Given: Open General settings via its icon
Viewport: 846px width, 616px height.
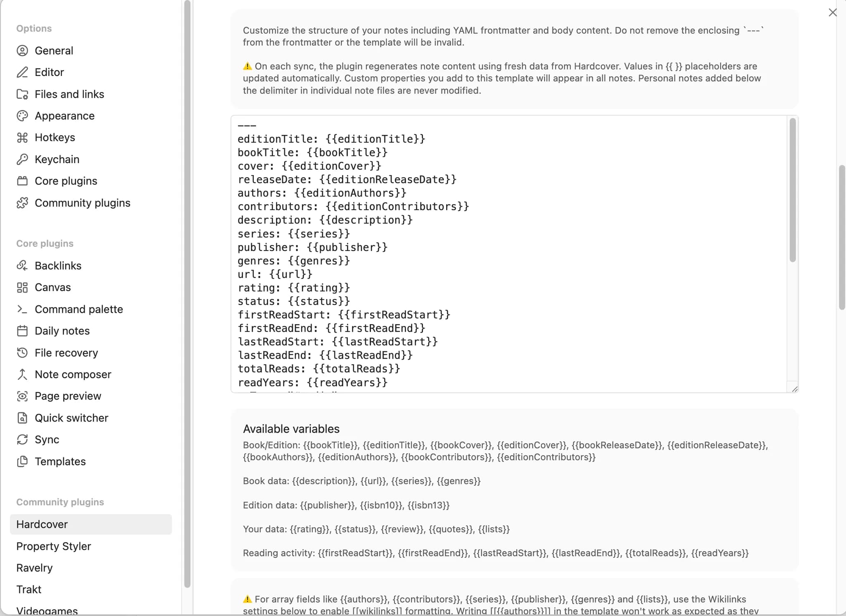Looking at the screenshot, I should pos(22,50).
